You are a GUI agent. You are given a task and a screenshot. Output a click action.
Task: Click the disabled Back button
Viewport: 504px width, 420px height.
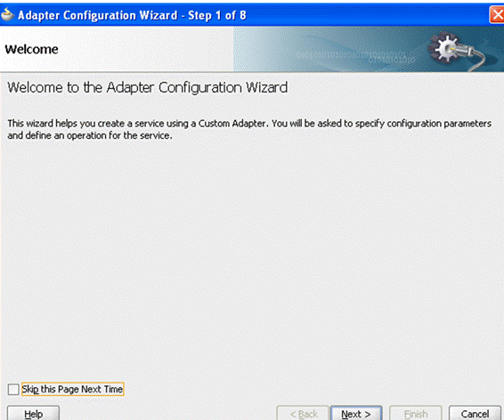point(303,414)
